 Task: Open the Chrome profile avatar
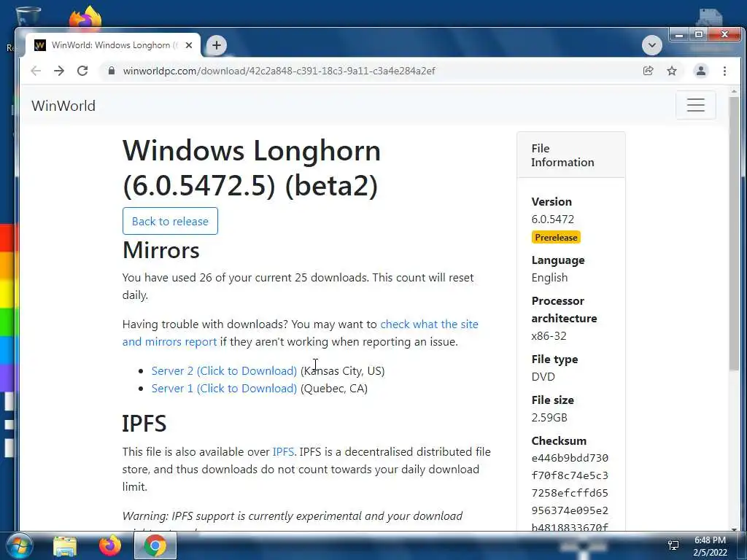[x=701, y=71]
